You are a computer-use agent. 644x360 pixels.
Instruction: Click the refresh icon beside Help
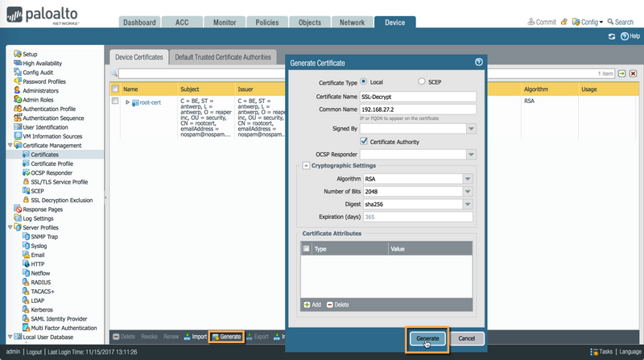click(x=612, y=36)
